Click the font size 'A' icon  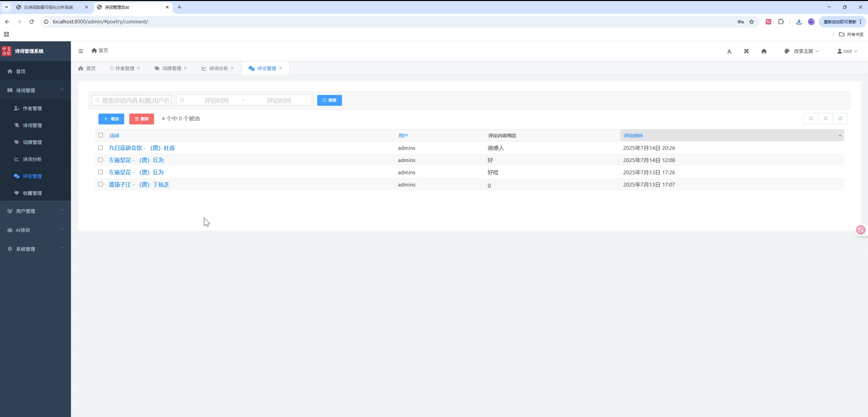729,51
